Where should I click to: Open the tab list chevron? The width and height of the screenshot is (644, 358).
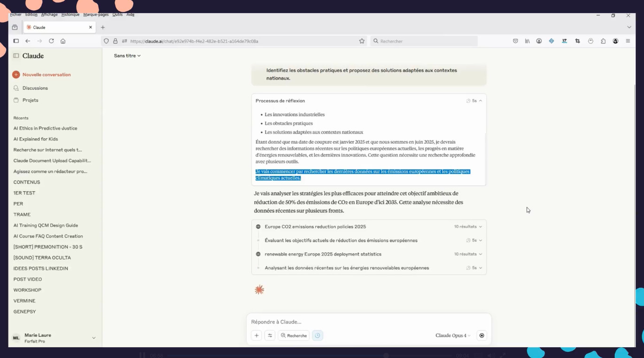[x=629, y=27]
